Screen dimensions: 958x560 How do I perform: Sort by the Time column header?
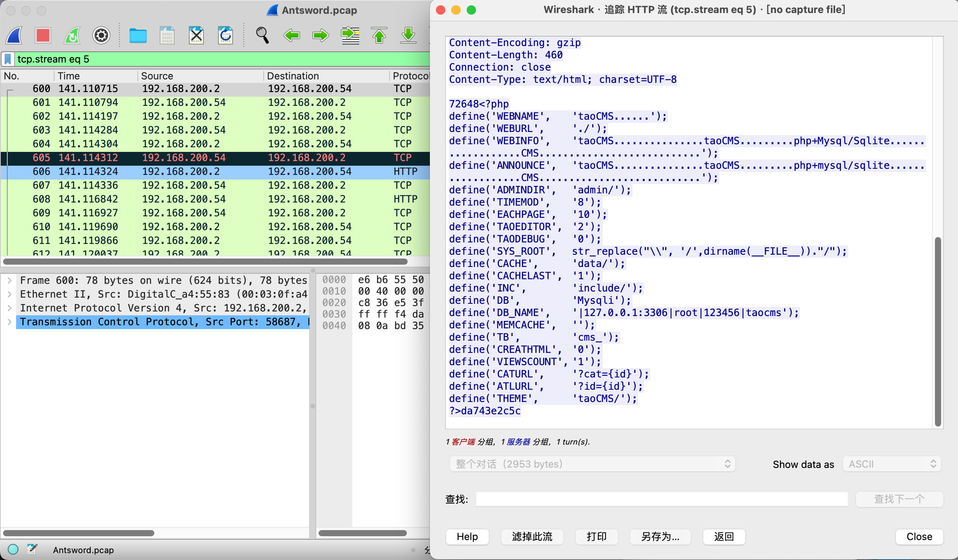(96, 76)
